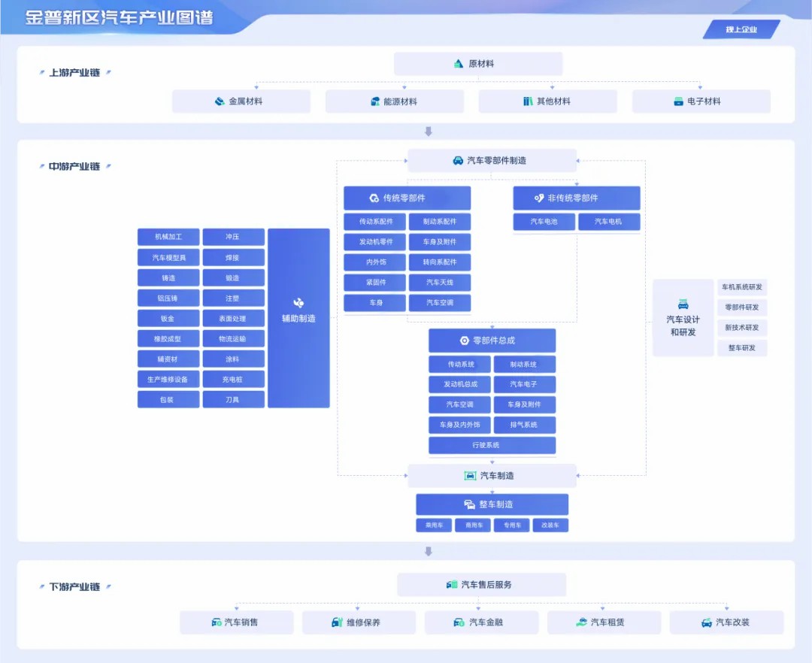Click the 辅助制造 fan icon
812x663 pixels.
coord(298,303)
